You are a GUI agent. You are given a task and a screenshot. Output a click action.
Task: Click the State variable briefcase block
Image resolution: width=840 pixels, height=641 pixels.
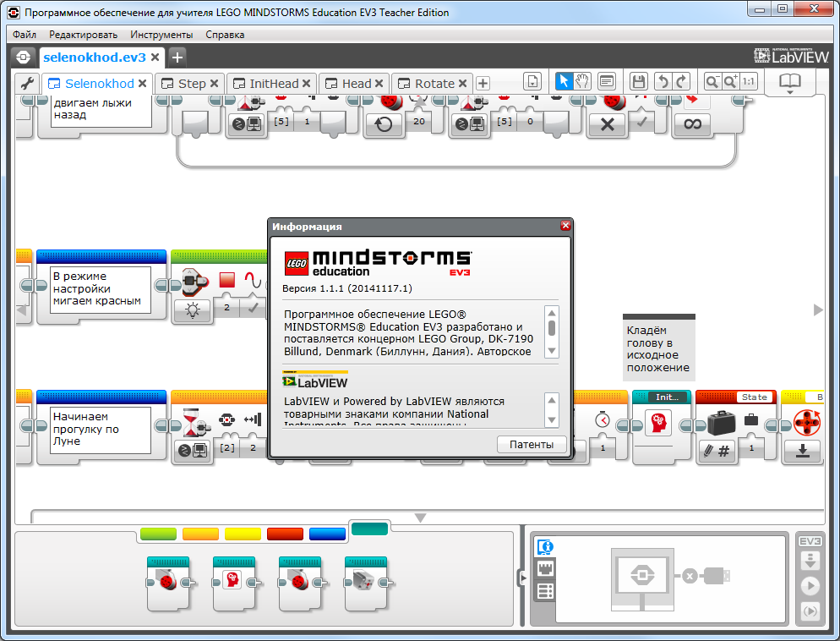tap(735, 426)
